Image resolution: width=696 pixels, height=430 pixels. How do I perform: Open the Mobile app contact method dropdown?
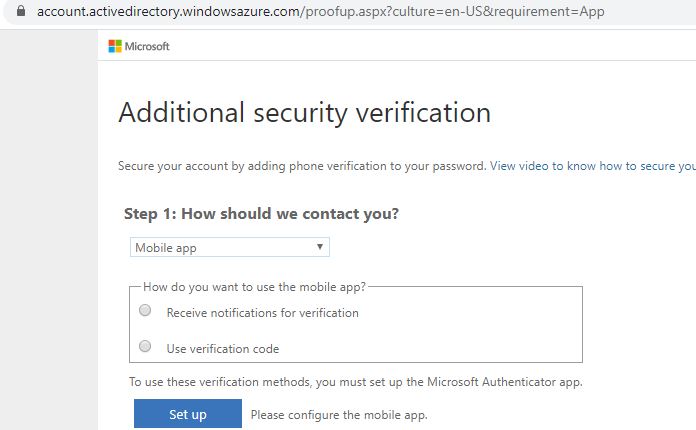click(x=229, y=247)
